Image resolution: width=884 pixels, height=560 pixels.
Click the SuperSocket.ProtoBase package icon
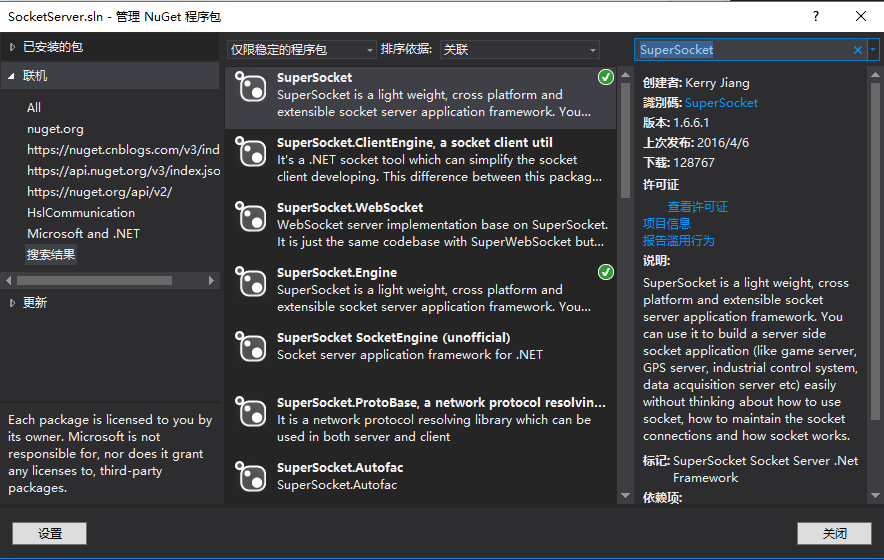[x=250, y=412]
